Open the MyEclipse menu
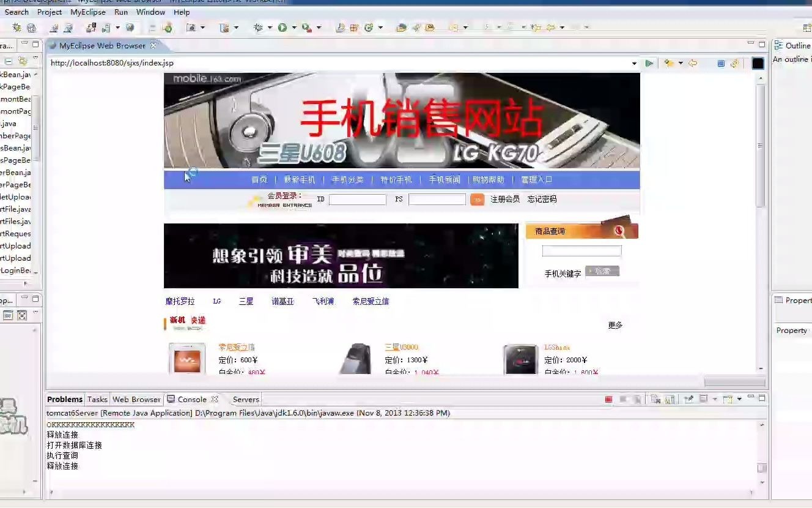Image resolution: width=812 pixels, height=508 pixels. 88,12
